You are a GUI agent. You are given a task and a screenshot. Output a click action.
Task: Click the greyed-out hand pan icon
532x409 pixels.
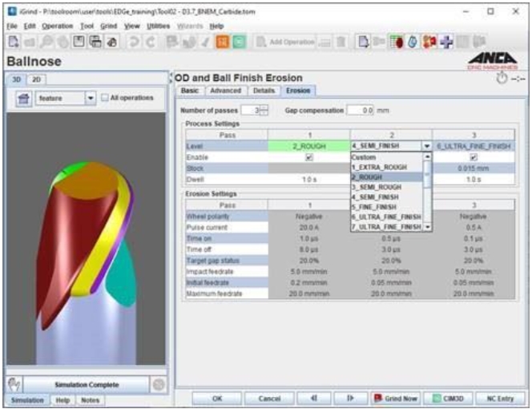point(62,42)
